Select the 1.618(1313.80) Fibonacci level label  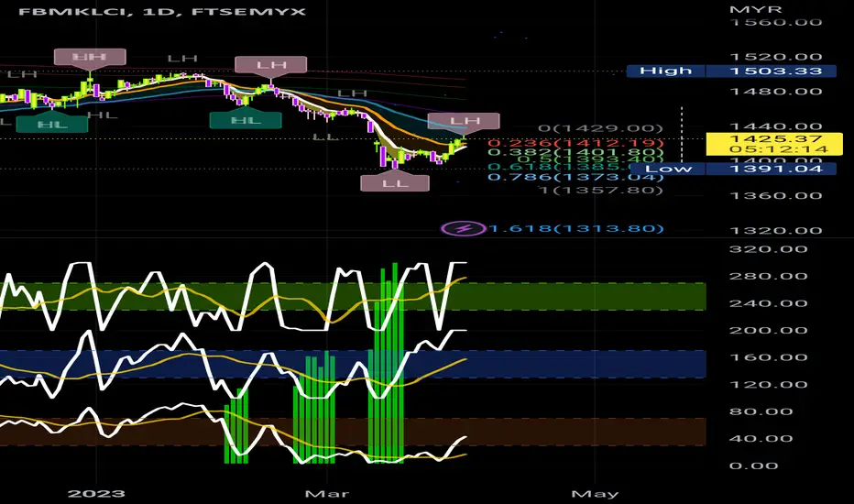576,228
